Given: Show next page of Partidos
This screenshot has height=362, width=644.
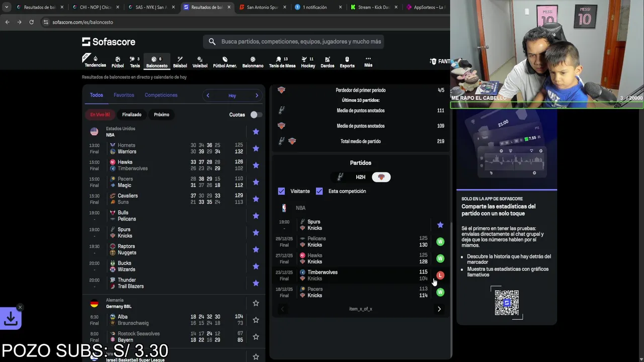Looking at the screenshot, I should [x=439, y=309].
